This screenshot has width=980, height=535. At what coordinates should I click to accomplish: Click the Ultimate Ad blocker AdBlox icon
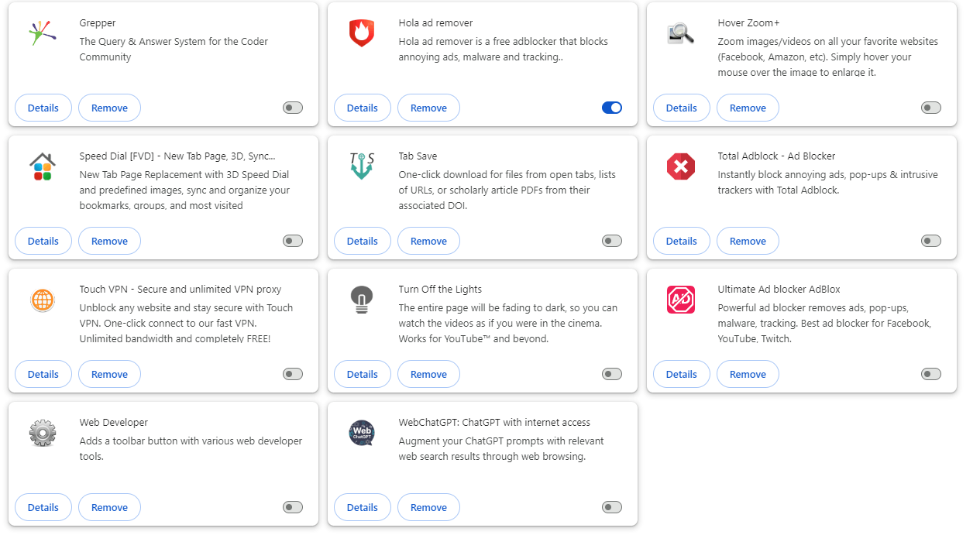(x=681, y=299)
